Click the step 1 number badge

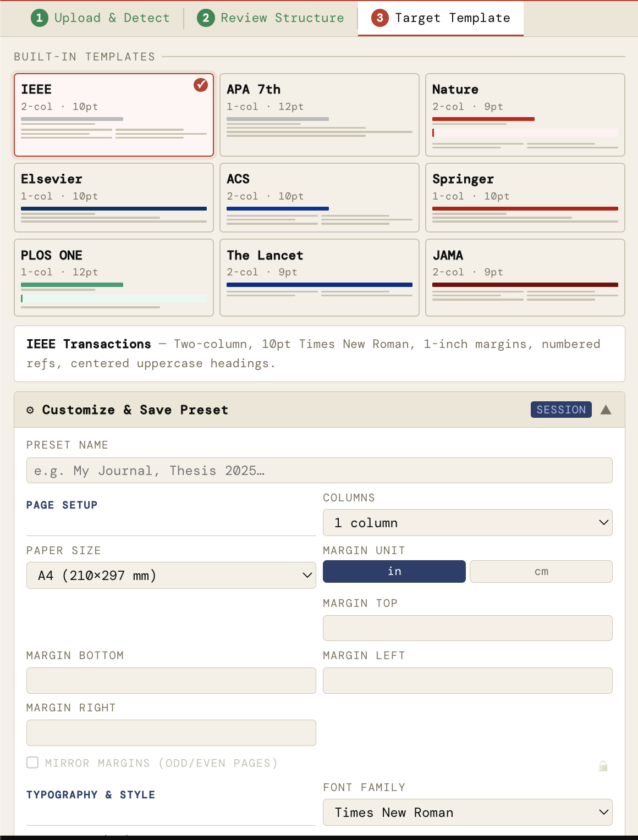[39, 18]
